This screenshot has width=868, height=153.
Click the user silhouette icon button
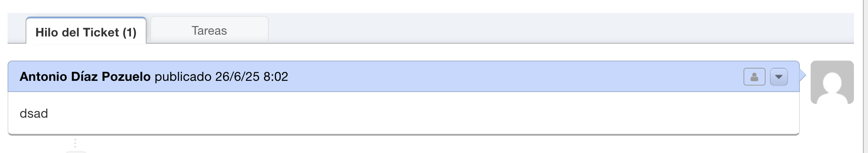(754, 77)
